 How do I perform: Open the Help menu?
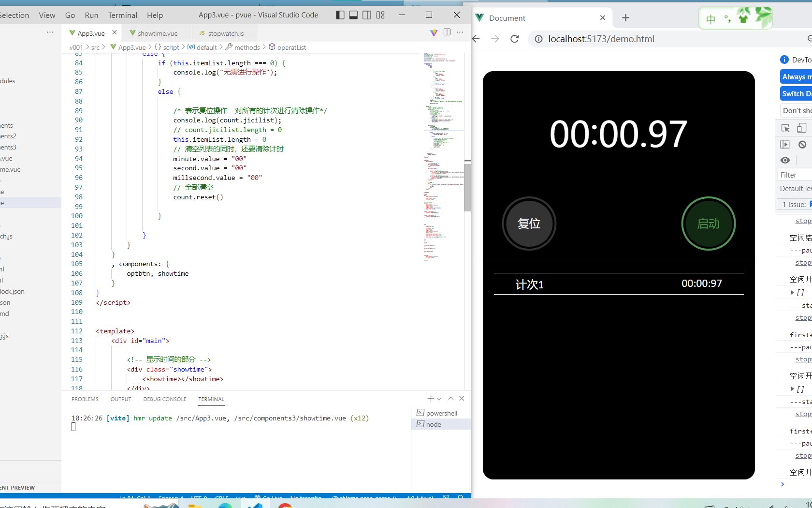click(x=155, y=15)
